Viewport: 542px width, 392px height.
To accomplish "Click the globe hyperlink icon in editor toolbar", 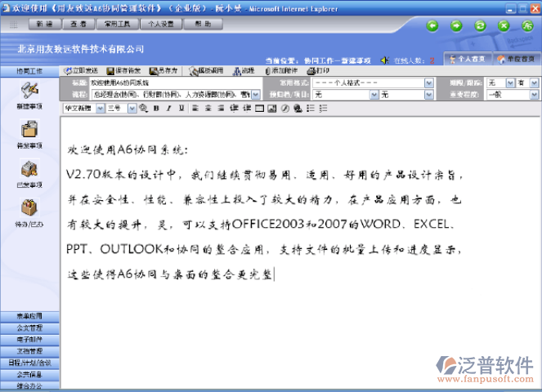I will (298, 109).
